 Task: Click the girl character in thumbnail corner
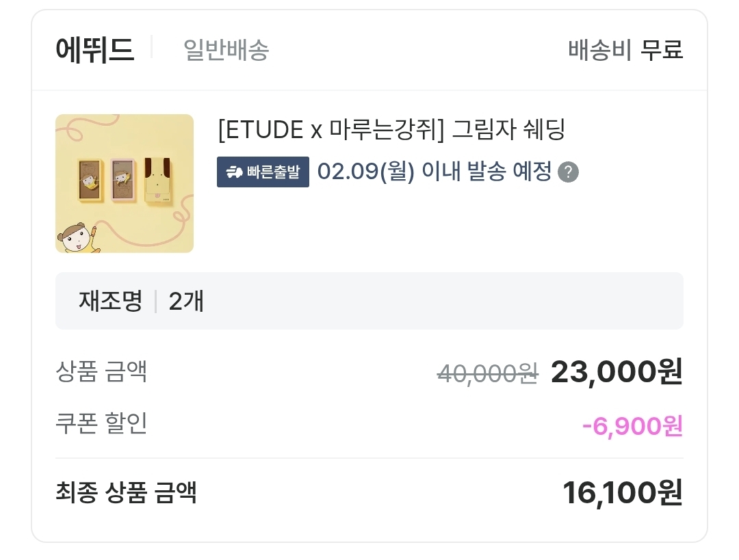pyautogui.click(x=75, y=237)
